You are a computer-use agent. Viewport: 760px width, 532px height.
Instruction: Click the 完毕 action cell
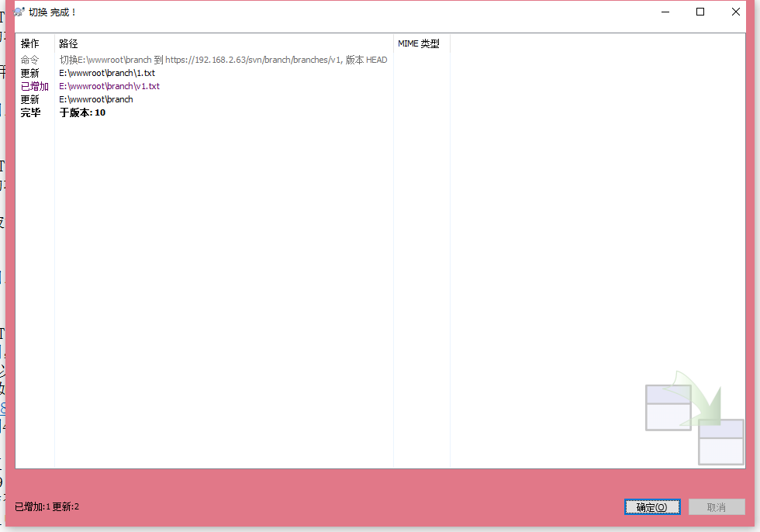30,112
